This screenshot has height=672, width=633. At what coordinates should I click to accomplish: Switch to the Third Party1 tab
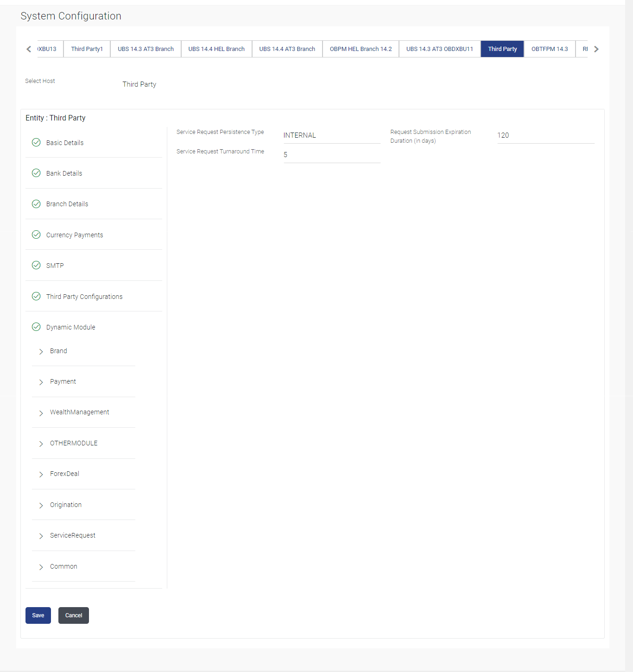coord(87,49)
